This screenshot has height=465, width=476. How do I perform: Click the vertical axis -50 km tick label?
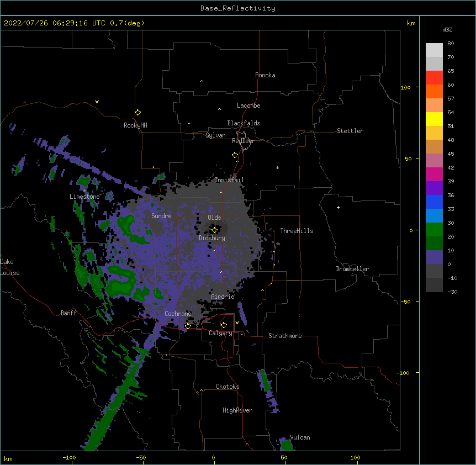click(405, 302)
